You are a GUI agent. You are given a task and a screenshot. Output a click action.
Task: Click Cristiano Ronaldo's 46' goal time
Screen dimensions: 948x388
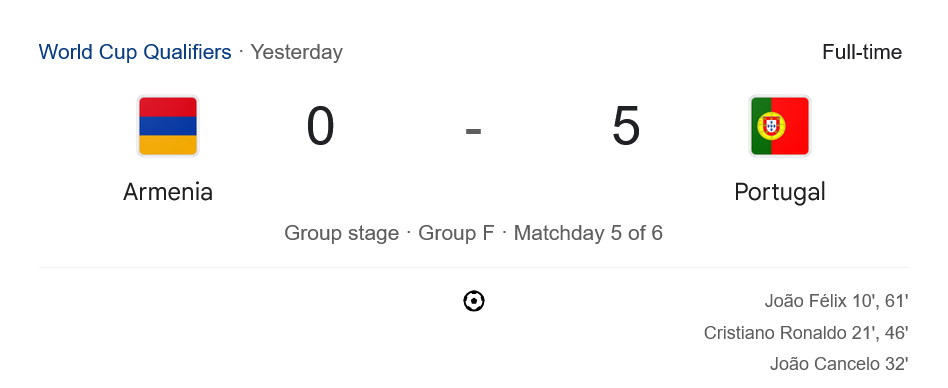(x=897, y=333)
